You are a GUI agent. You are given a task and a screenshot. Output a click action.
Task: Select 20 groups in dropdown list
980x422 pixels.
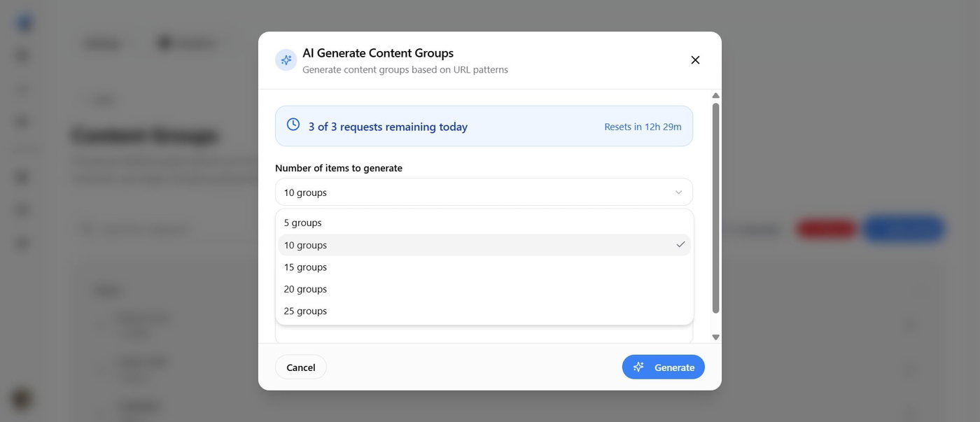(484, 289)
